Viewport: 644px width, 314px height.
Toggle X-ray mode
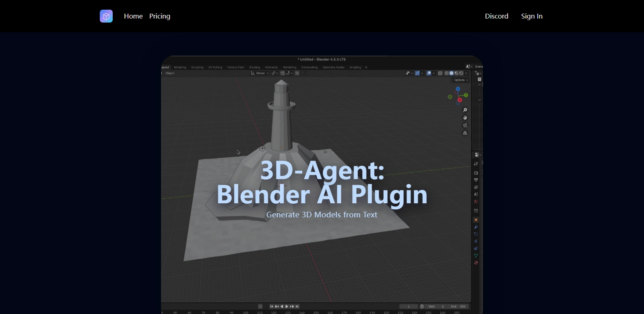(440, 73)
